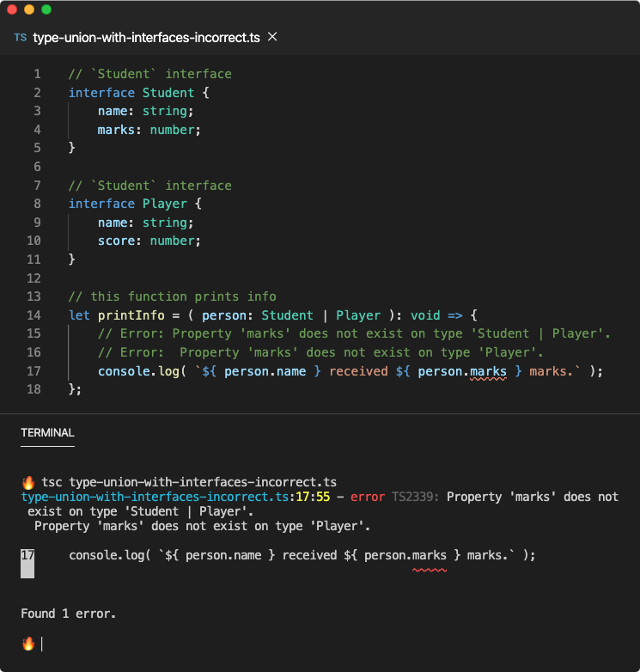Click line number 14 in the gutter
Viewport: 640px width, 672px height.
point(34,315)
